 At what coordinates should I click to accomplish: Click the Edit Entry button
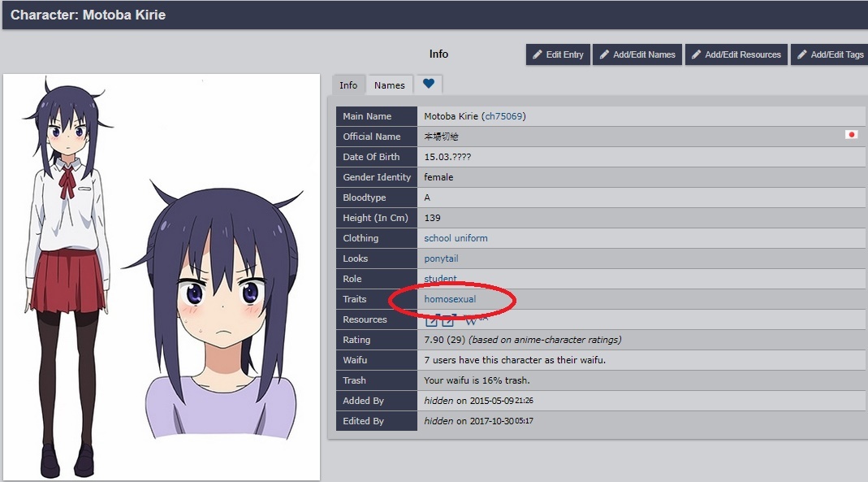click(x=558, y=54)
